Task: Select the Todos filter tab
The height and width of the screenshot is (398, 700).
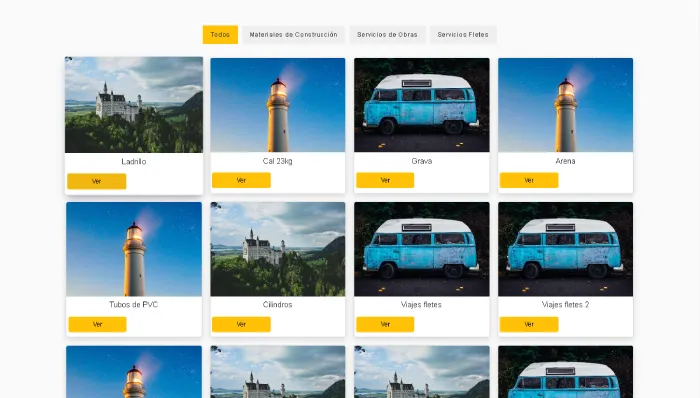Action: point(220,34)
